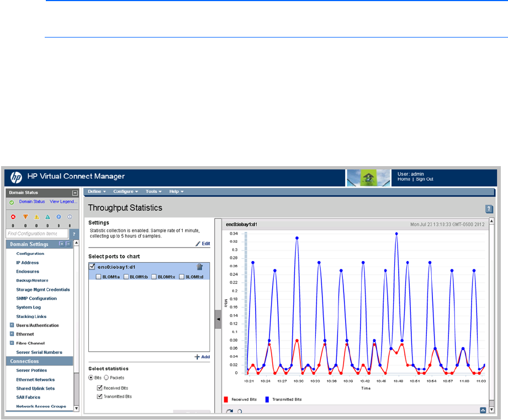Open the Tools dropdown menu
508x420 pixels.
coord(154,192)
